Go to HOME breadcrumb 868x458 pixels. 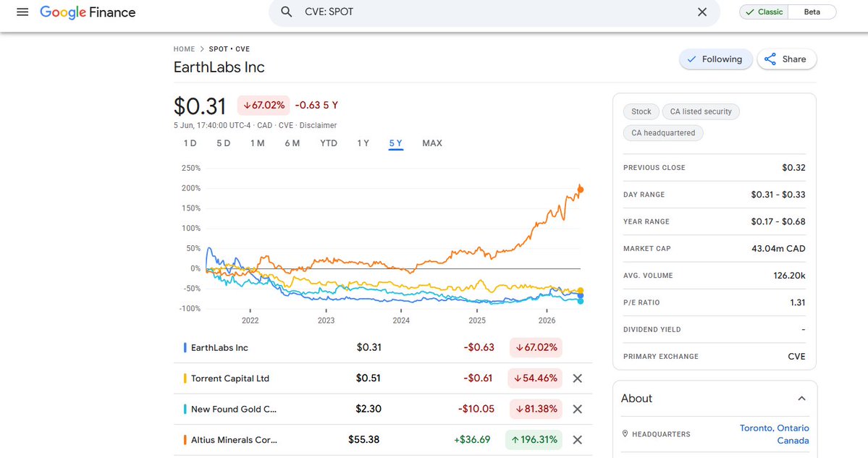click(184, 48)
